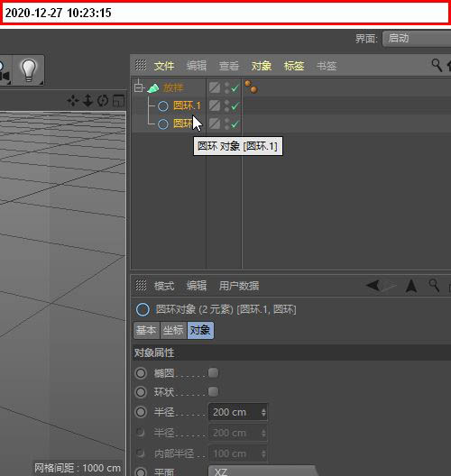Collapse the 放样 tree node
Screen dimensions: 451x476
pos(139,87)
